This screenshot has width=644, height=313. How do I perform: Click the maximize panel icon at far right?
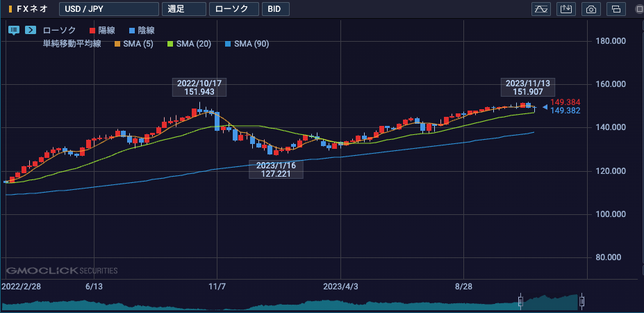pyautogui.click(x=637, y=9)
